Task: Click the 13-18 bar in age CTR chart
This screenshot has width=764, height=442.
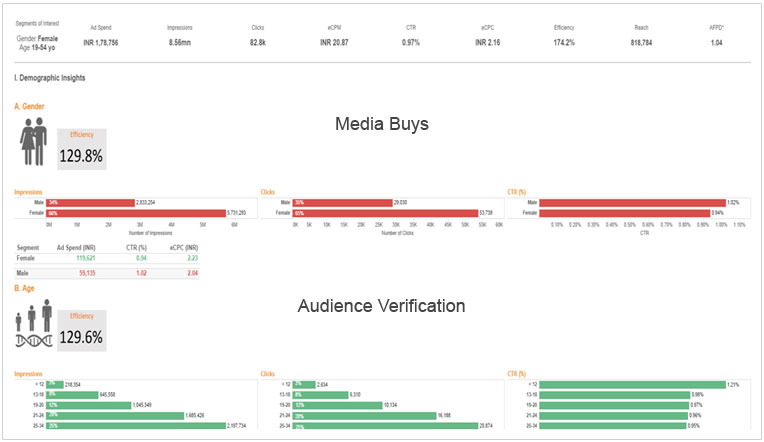Action: [614, 395]
